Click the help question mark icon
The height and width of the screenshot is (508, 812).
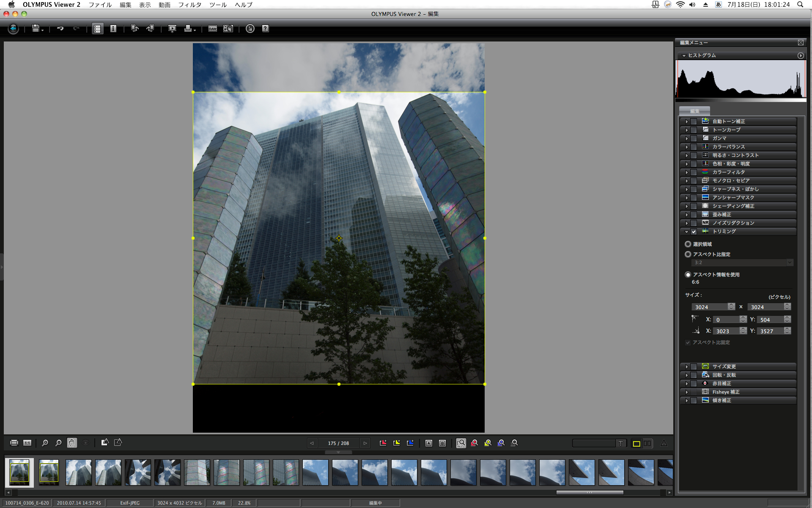265,29
